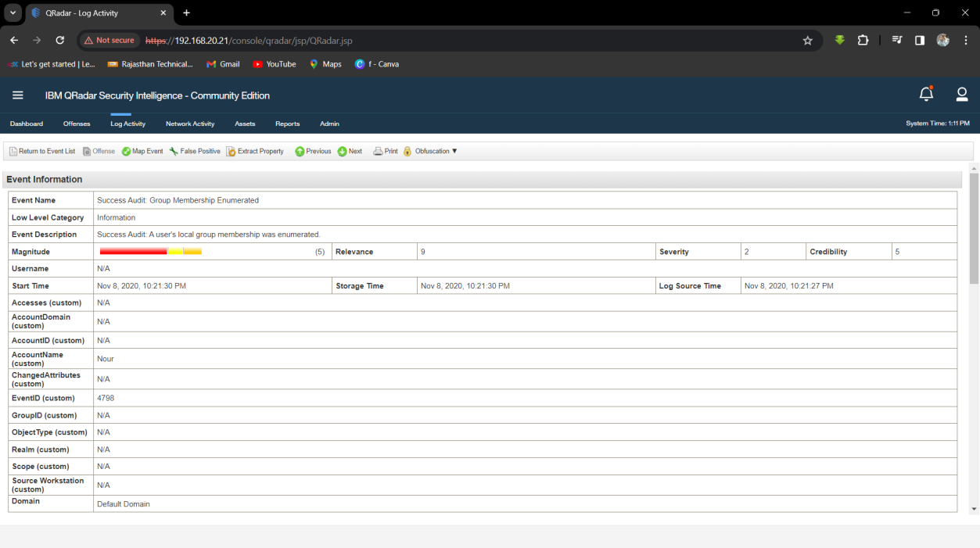This screenshot has height=548, width=980.
Task: Click the address bar URL field
Action: click(x=469, y=41)
